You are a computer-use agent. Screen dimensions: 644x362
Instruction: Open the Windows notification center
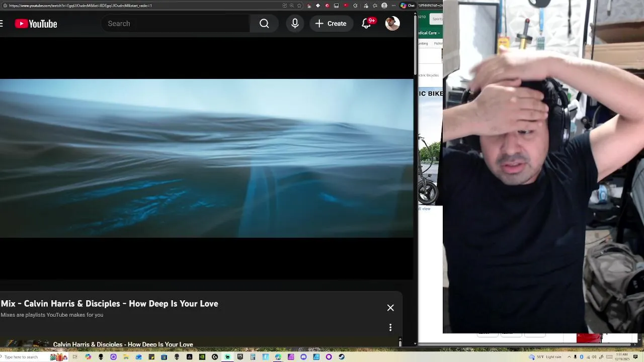pyautogui.click(x=635, y=357)
